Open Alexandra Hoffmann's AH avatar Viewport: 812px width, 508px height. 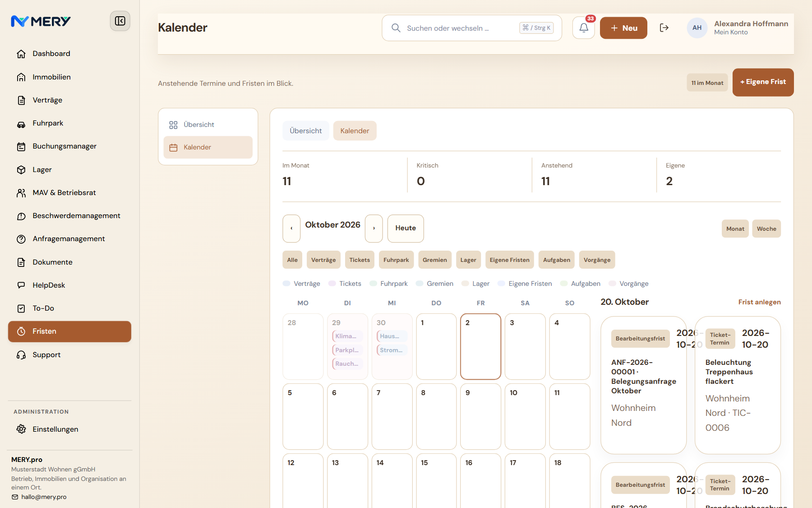pyautogui.click(x=697, y=28)
